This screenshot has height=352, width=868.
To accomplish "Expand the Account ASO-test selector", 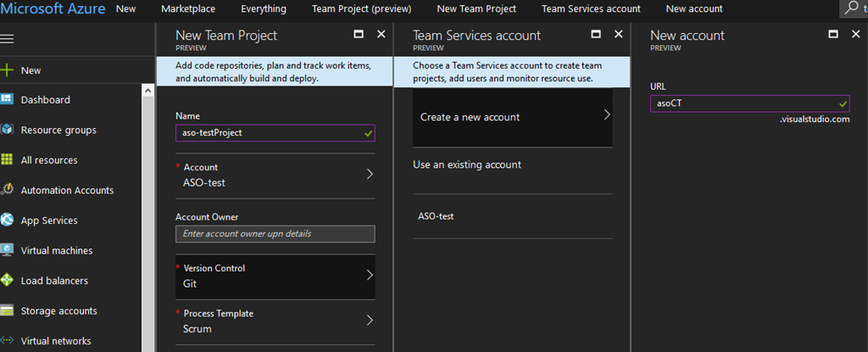I will pos(275,175).
